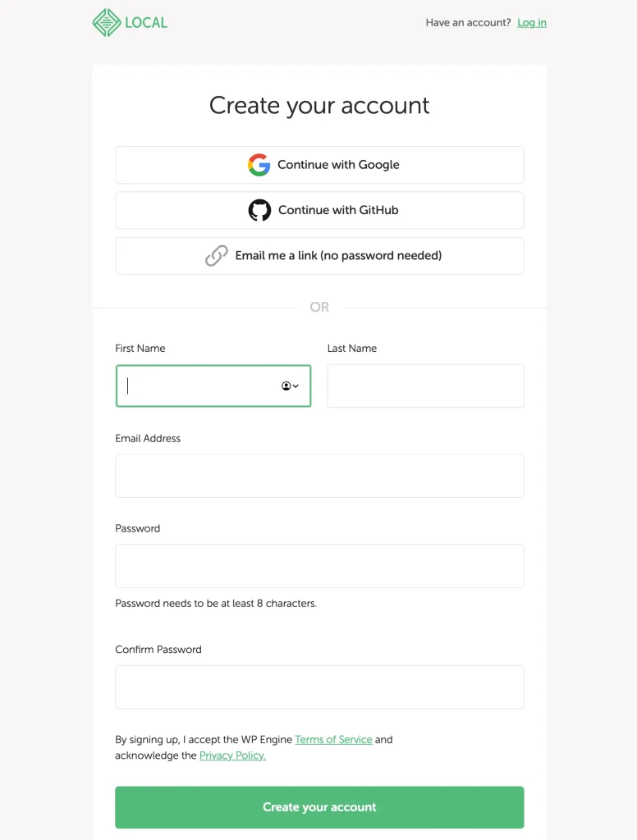Click the LOCAL wordmark text
Image resolution: width=637 pixels, height=840 pixels.
click(146, 23)
